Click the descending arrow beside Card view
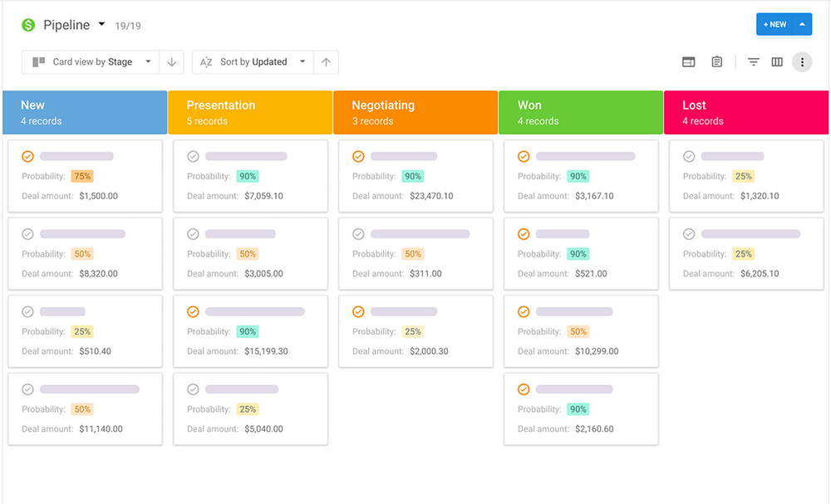This screenshot has width=831, height=504. pos(172,61)
